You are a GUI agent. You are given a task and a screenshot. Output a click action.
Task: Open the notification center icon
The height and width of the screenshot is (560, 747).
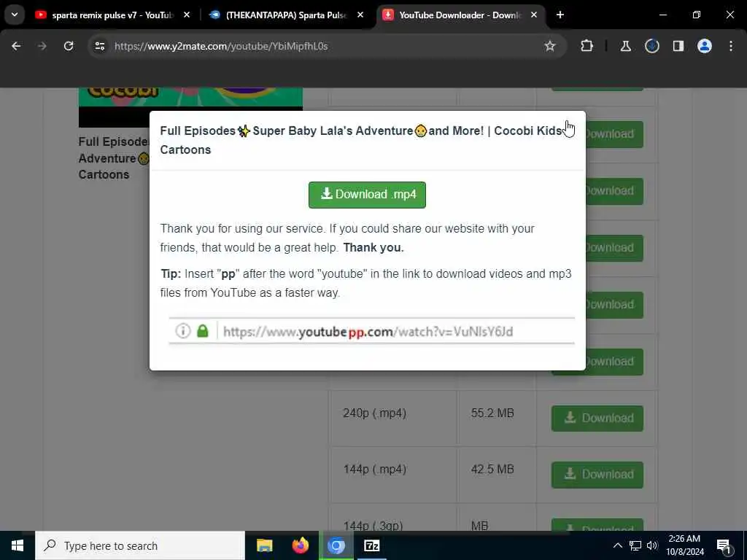click(724, 545)
